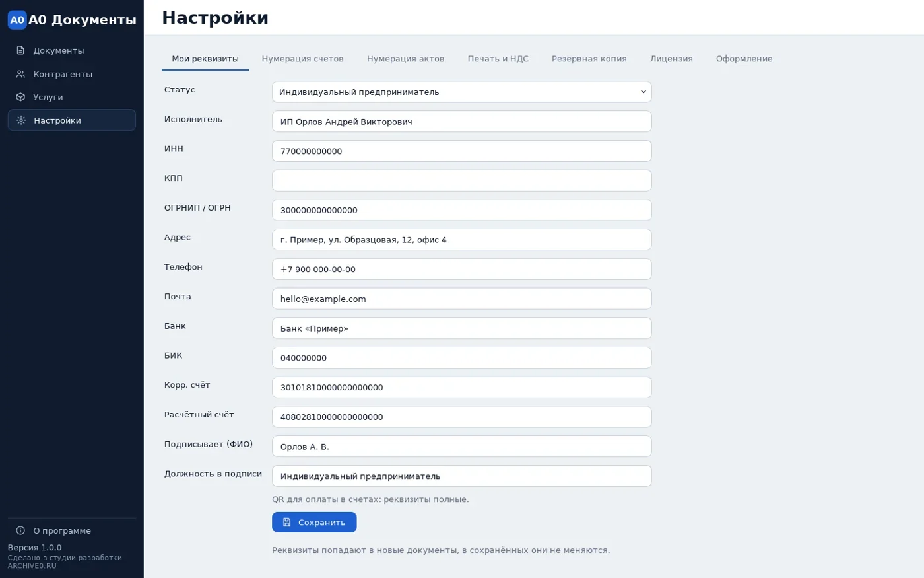
Task: Click the Документы document icon in sidebar
Action: point(20,50)
